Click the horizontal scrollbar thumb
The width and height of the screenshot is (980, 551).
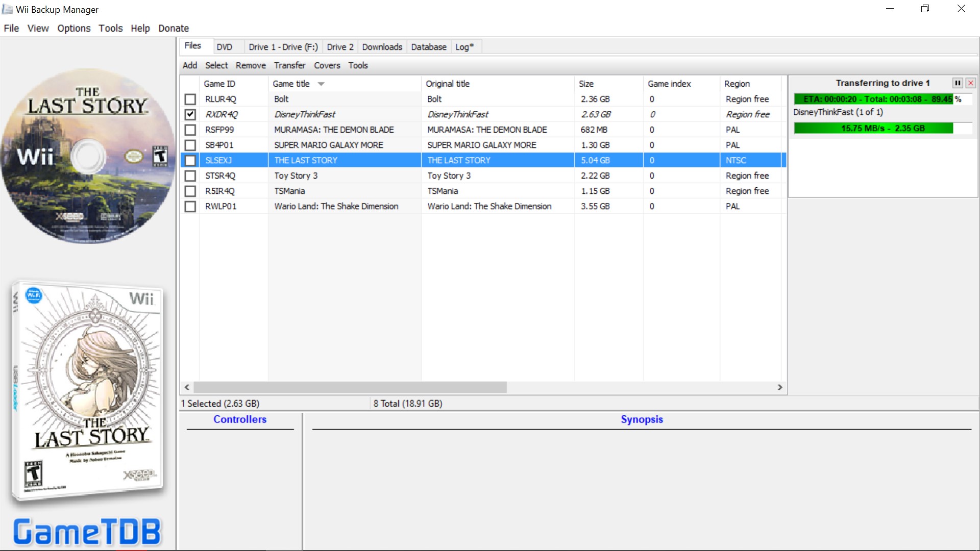[350, 387]
